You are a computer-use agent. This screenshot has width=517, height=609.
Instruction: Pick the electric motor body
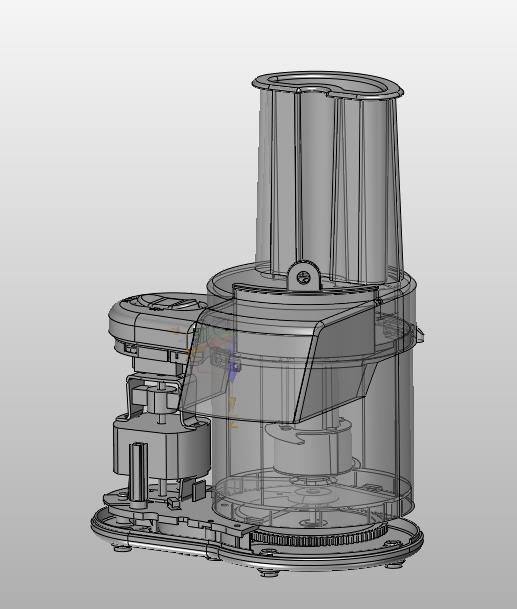point(161,447)
